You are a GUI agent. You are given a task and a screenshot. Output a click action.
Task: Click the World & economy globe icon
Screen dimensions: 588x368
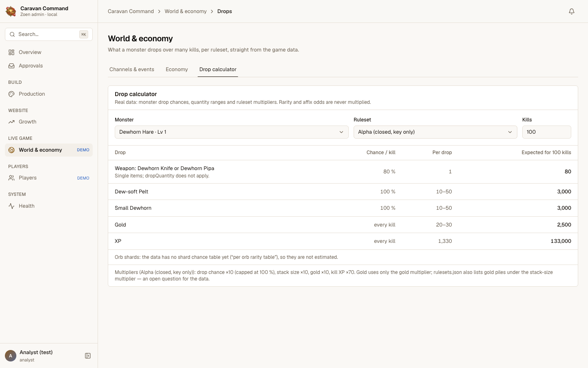(11, 150)
